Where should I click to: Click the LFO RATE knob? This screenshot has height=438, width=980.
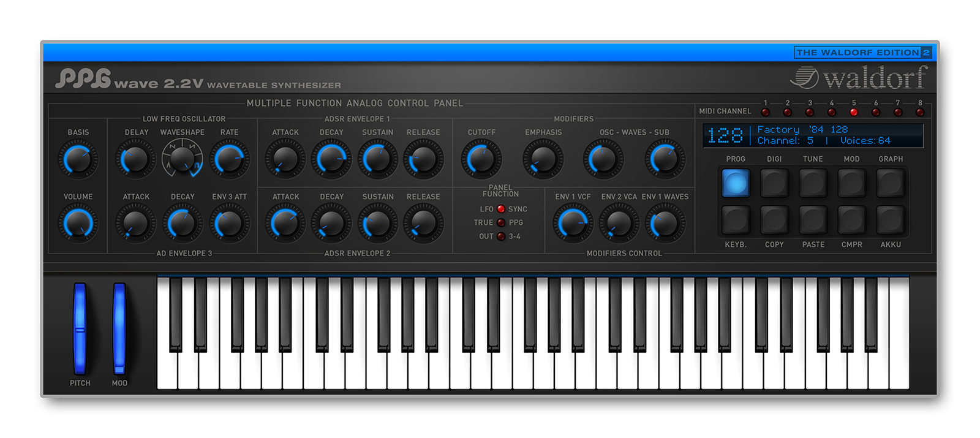pos(230,159)
